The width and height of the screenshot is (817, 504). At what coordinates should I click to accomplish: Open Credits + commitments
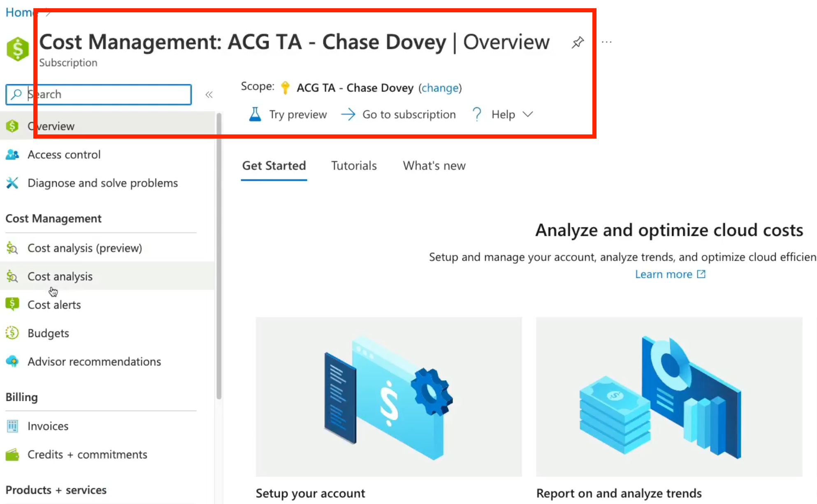107,454
